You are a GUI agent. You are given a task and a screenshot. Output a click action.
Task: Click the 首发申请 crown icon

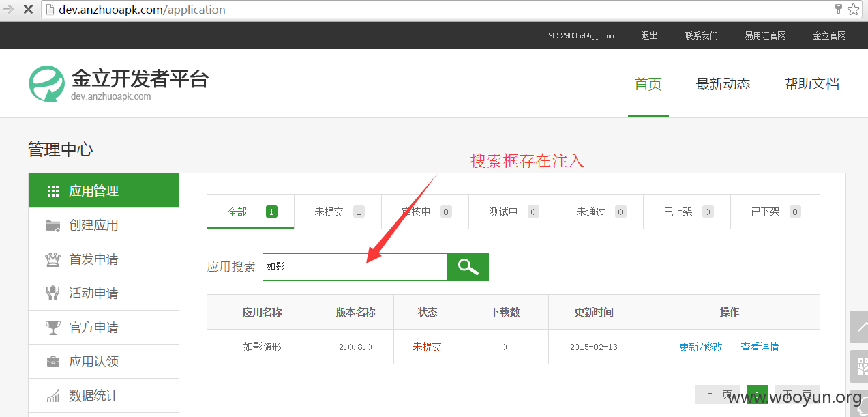(x=53, y=259)
